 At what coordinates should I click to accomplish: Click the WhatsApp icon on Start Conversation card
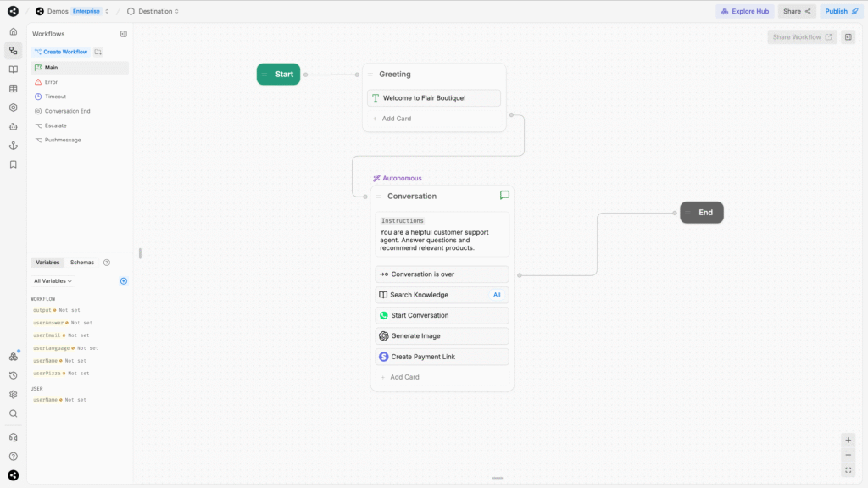383,315
